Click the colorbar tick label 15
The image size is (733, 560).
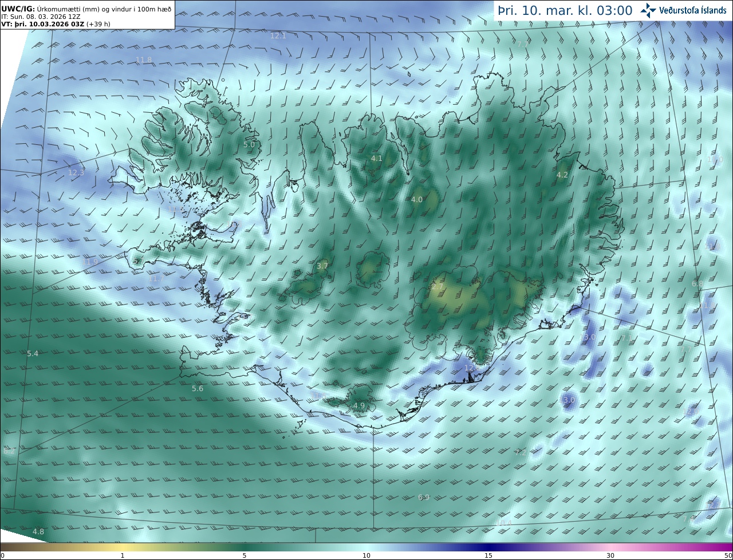click(488, 555)
